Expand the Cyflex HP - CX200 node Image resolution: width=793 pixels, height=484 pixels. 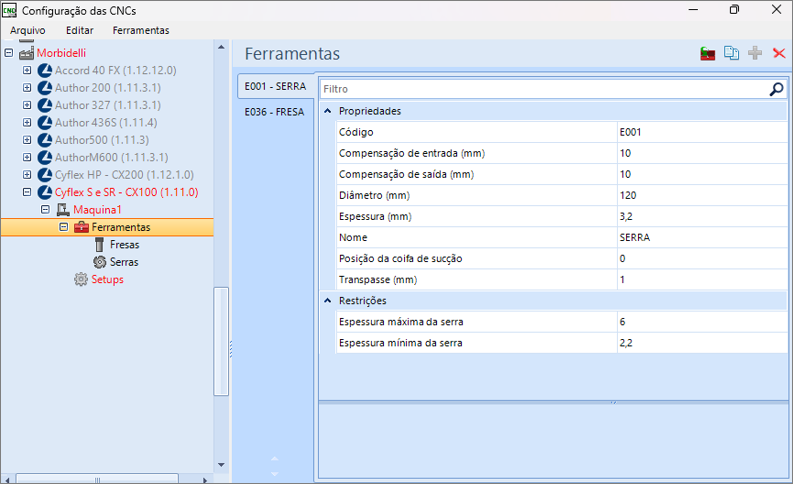(x=27, y=175)
